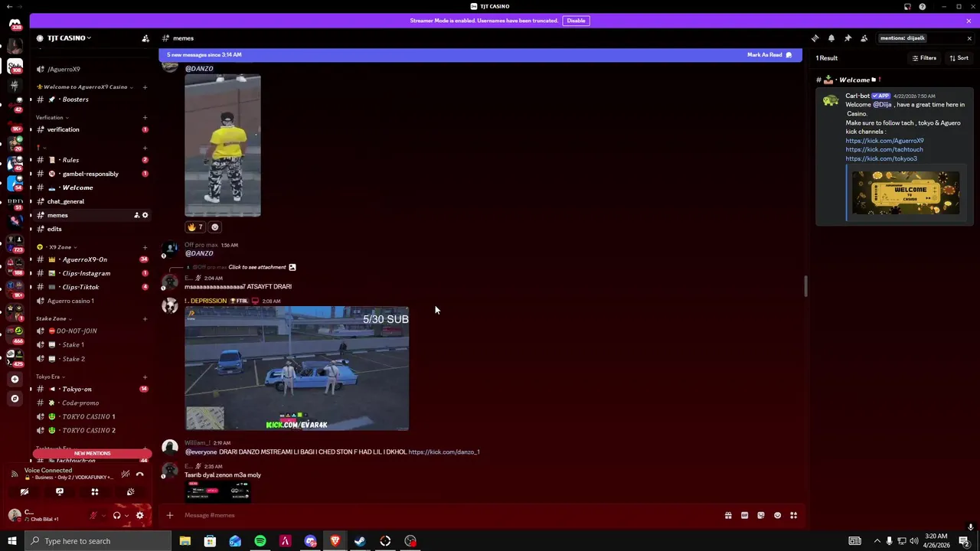Image resolution: width=980 pixels, height=551 pixels.
Task: Open notification settings bell icon
Action: pos(831,38)
